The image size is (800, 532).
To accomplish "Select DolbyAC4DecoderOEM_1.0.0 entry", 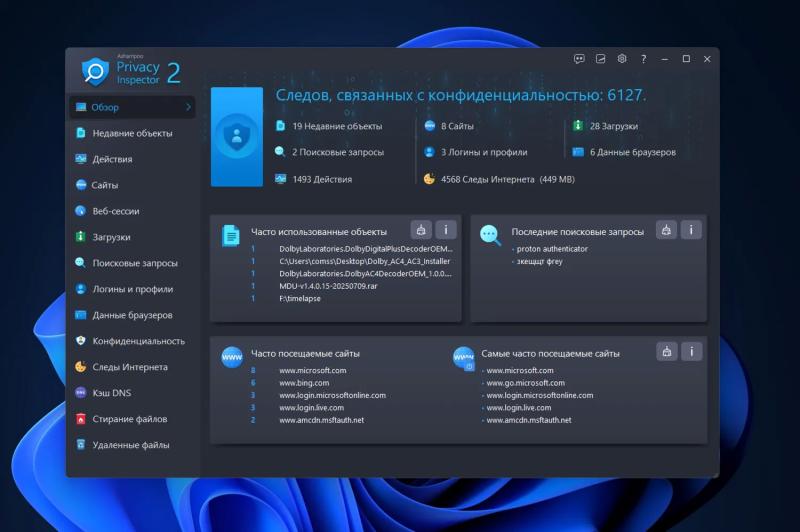I will click(365, 274).
